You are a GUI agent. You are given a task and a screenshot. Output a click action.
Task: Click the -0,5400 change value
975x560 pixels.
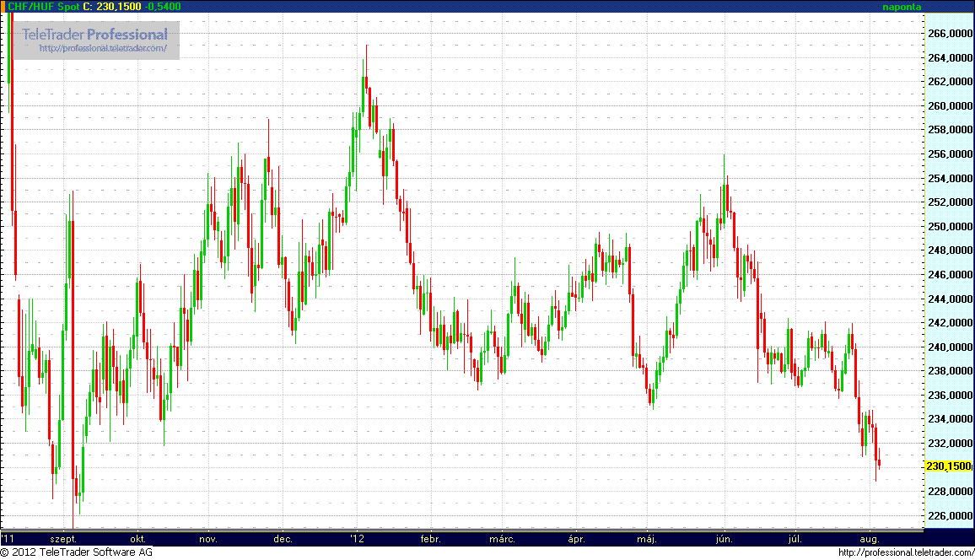click(164, 6)
